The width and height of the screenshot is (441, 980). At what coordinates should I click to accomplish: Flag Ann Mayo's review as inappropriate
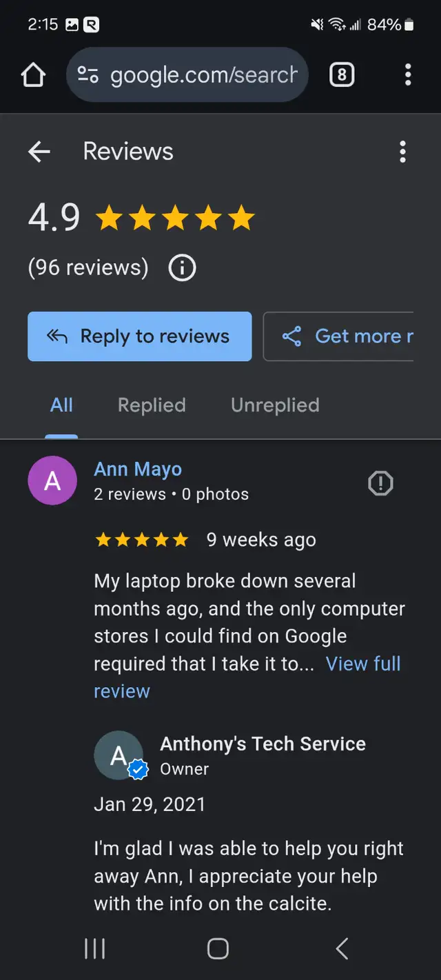pos(380,483)
